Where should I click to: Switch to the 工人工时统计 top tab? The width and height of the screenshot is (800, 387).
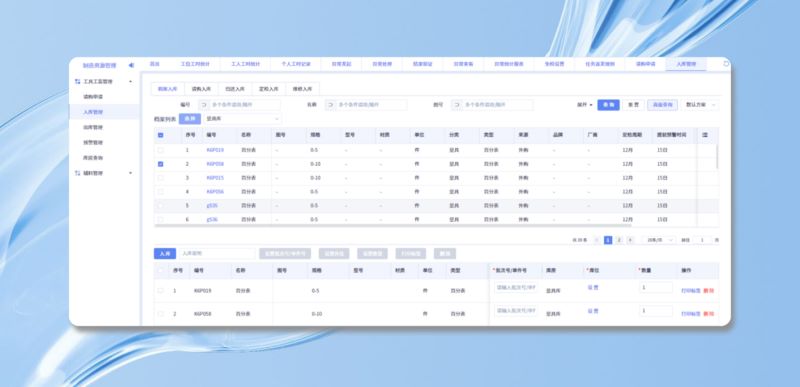pos(245,64)
